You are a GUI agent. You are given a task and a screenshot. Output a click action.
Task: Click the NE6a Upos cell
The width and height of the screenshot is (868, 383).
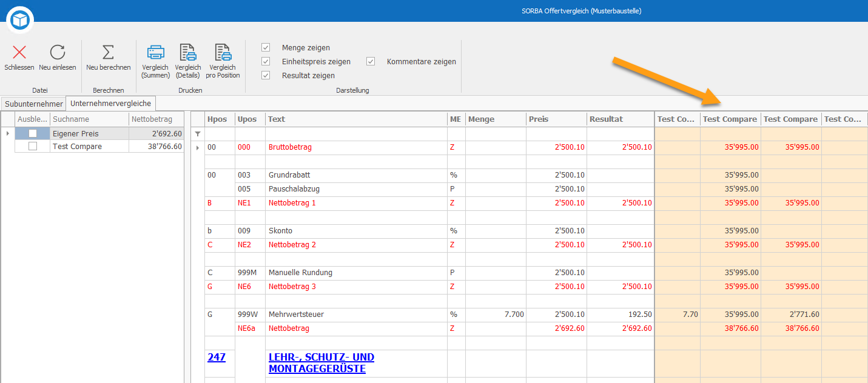click(x=250, y=328)
